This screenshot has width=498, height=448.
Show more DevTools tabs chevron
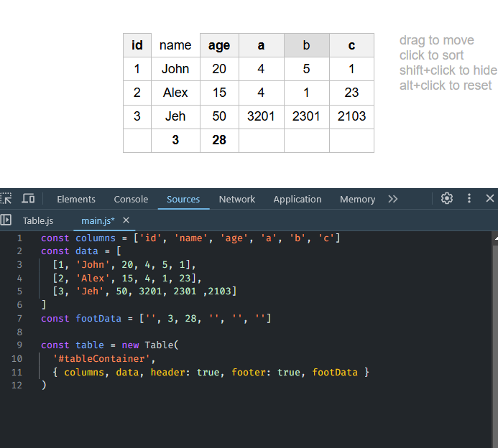pyautogui.click(x=393, y=199)
